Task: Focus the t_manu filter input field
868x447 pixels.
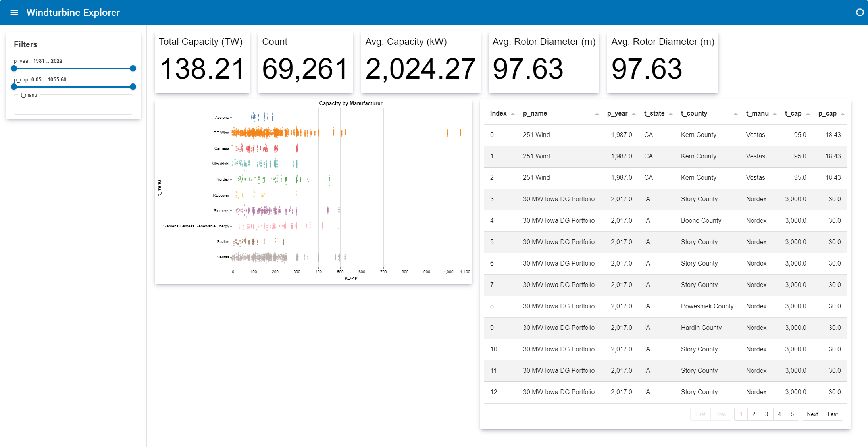Action: pyautogui.click(x=73, y=105)
